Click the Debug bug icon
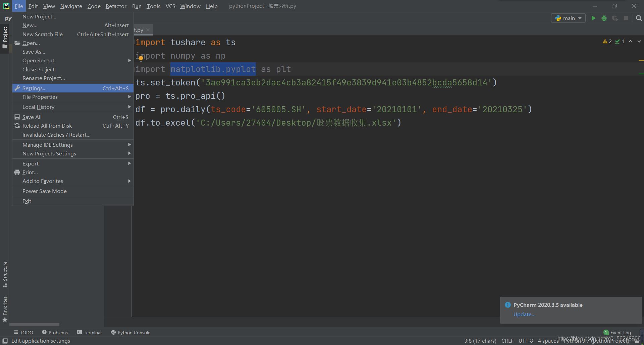644x345 pixels. tap(604, 18)
